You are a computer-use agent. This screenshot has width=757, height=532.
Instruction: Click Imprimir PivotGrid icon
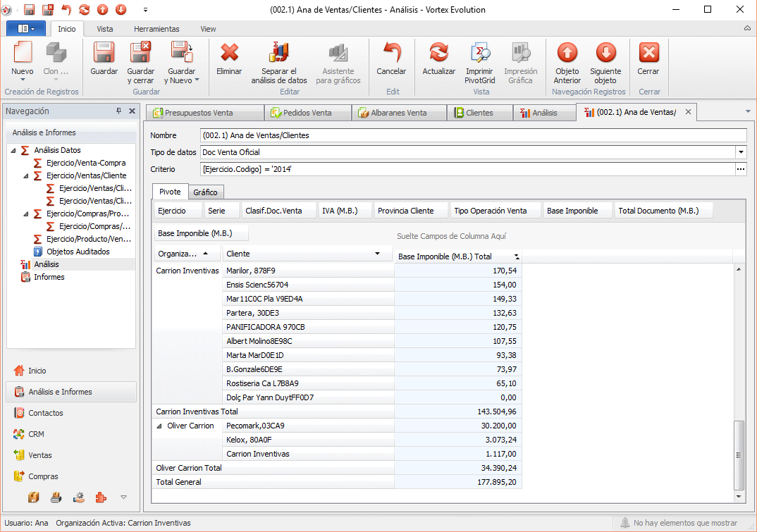(x=480, y=54)
